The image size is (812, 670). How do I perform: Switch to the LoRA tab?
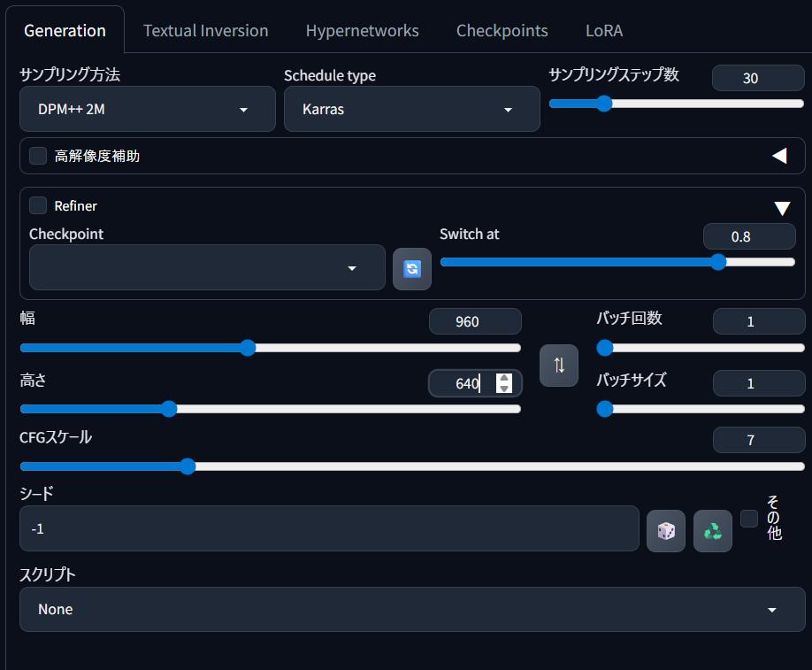point(604,31)
